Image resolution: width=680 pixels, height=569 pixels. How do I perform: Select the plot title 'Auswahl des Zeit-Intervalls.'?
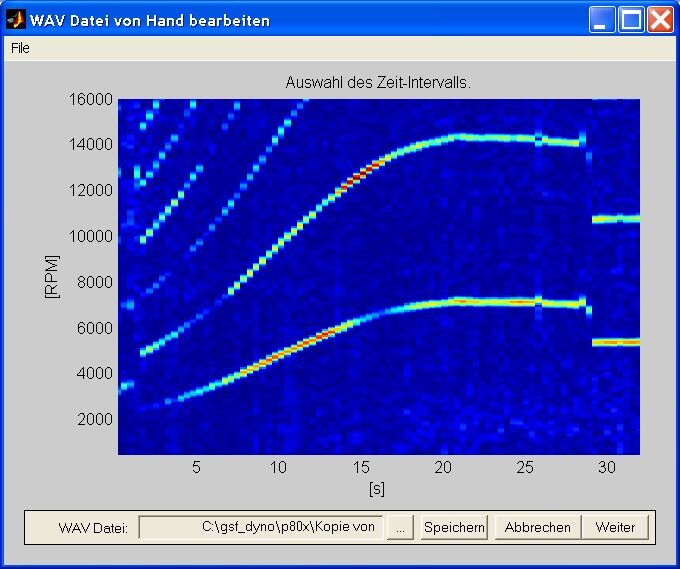(378, 83)
